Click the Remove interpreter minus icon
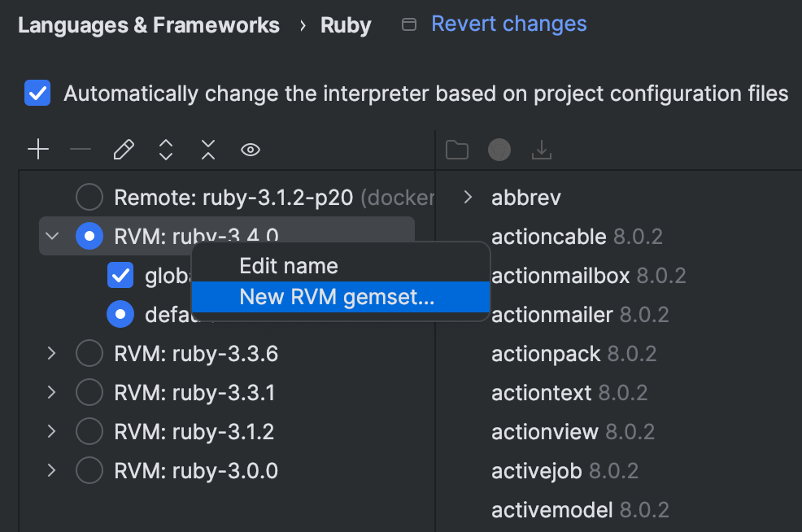Screen dimensions: 802x532 pyautogui.click(x=81, y=150)
